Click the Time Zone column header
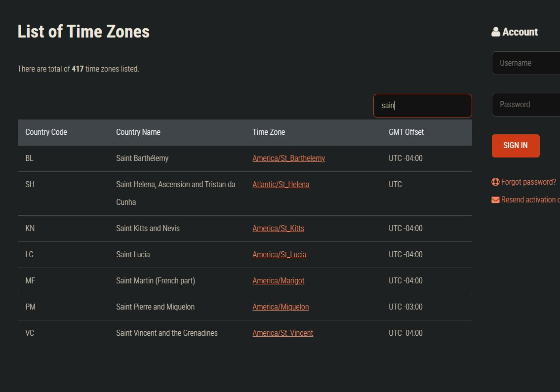The height and width of the screenshot is (392, 560). click(x=269, y=132)
